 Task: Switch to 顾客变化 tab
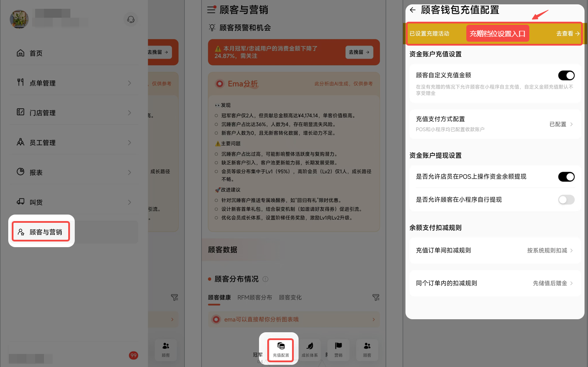click(290, 298)
